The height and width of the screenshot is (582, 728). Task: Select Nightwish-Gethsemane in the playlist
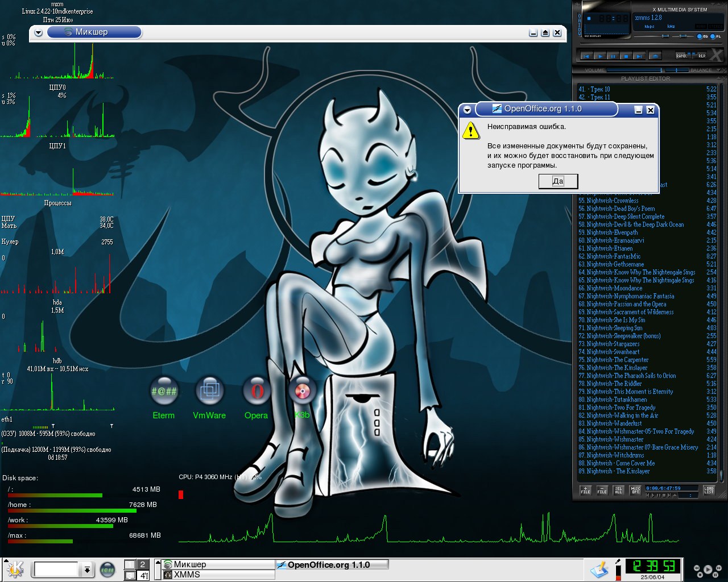tap(647, 264)
